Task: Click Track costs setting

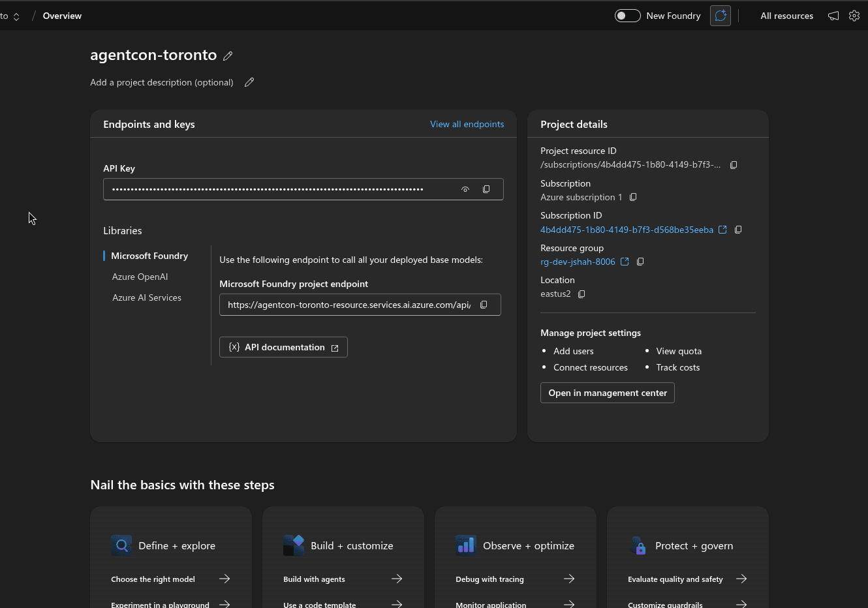Action: pos(677,367)
